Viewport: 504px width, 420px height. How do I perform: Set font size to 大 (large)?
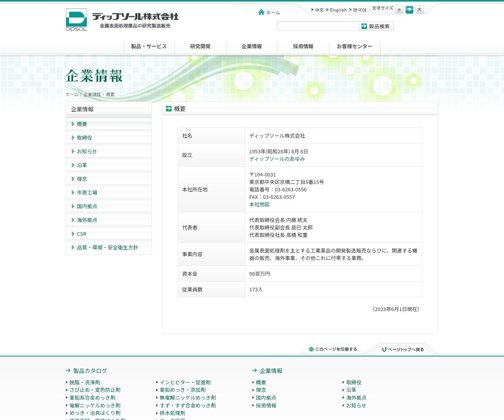[x=420, y=10]
